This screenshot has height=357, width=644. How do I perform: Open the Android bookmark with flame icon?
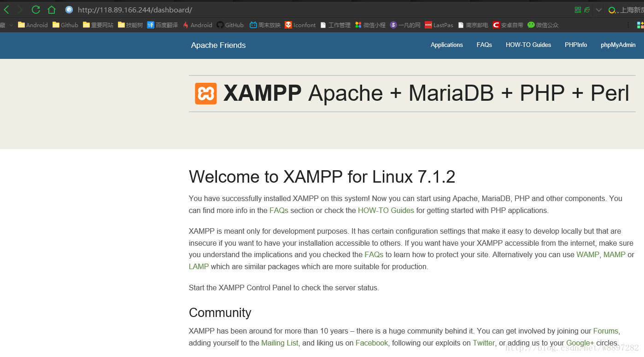[x=197, y=25]
